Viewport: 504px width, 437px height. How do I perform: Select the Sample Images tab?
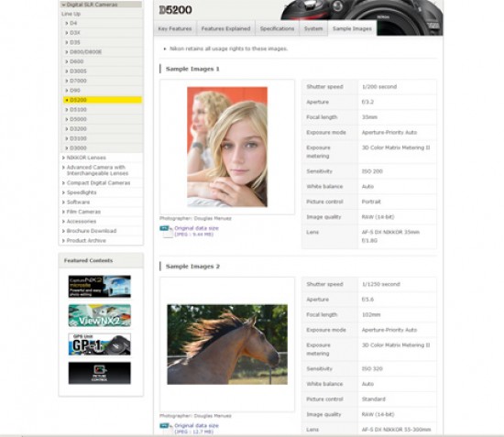(x=352, y=28)
